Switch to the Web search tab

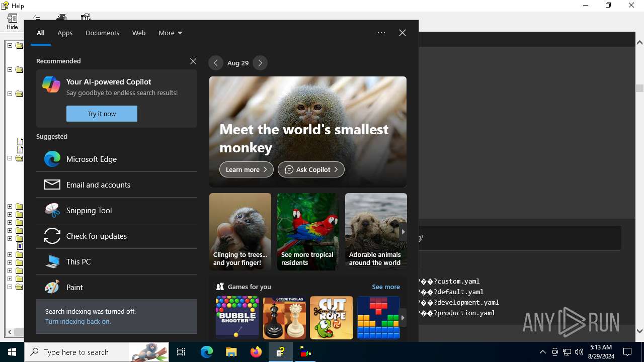click(x=139, y=33)
